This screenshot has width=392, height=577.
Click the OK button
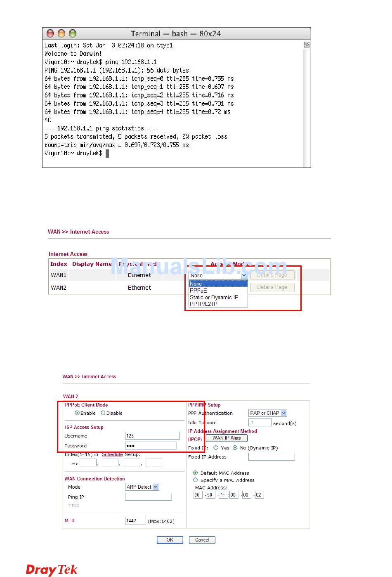tap(170, 540)
